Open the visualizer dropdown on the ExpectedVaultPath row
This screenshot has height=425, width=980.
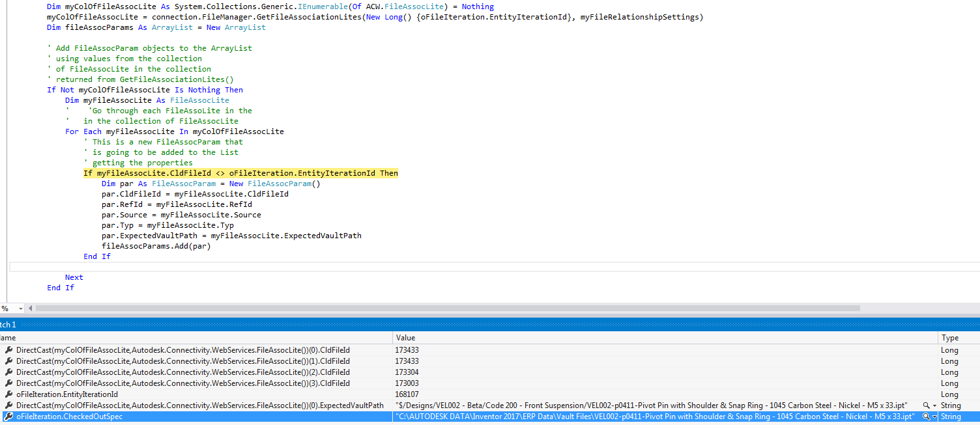click(934, 405)
